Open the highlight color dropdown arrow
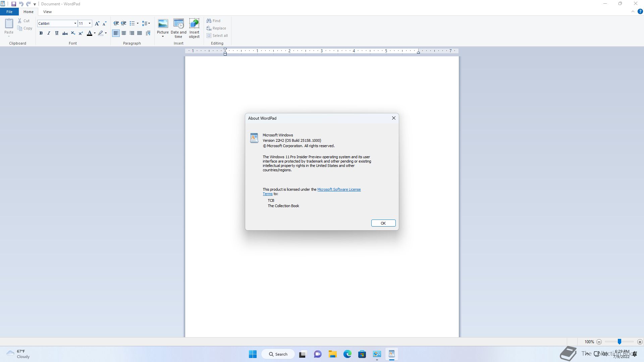This screenshot has width=644, height=362. click(106, 33)
